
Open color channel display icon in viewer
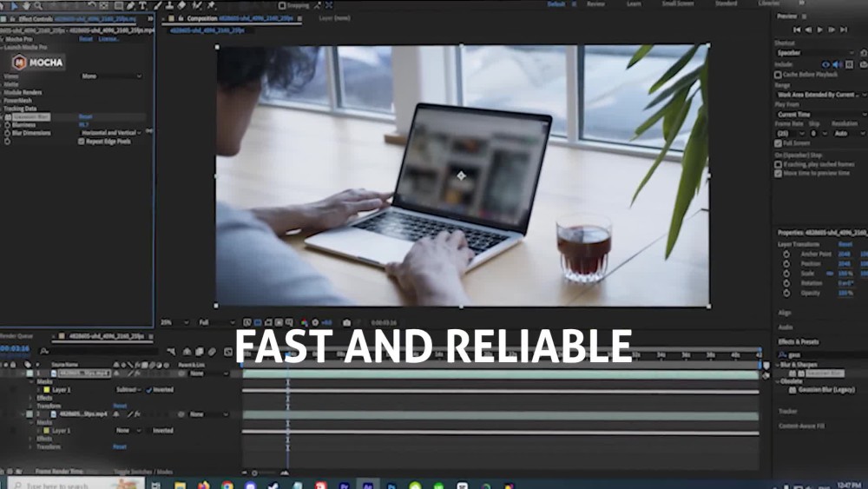pyautogui.click(x=304, y=322)
